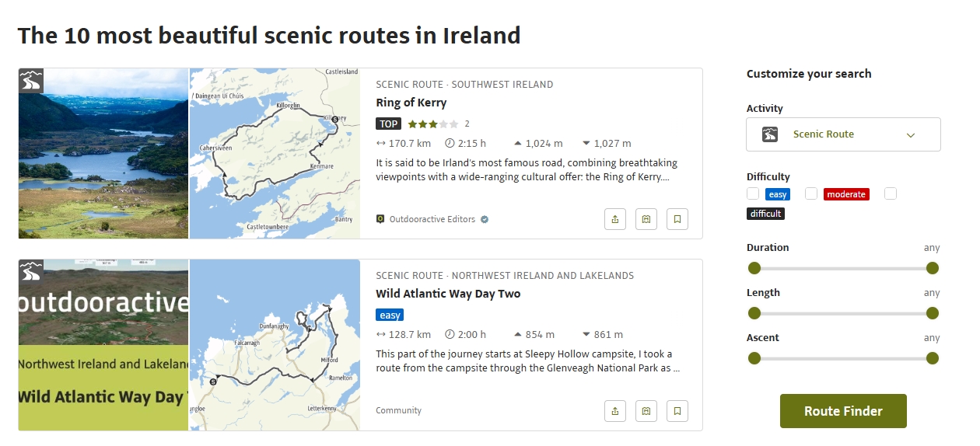Click scenic route badge on Kerry photo
Screen dimensions: 980x446
click(x=31, y=81)
